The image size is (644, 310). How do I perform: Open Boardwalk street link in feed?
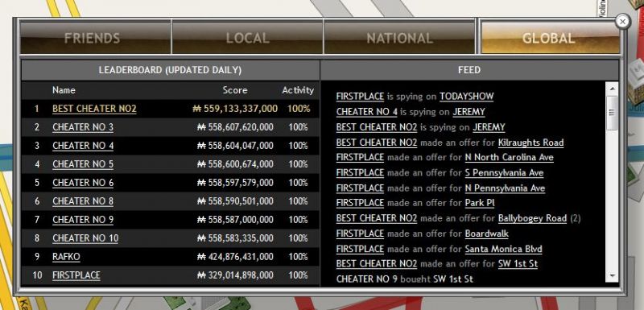[x=487, y=234]
